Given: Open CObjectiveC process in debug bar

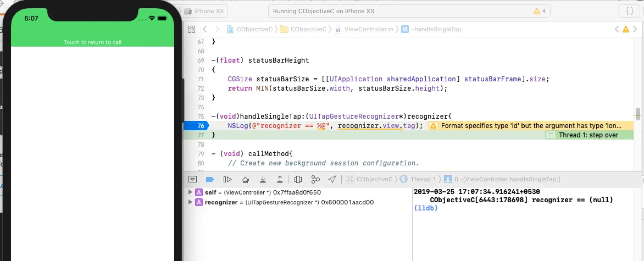Looking at the screenshot, I should (369, 179).
